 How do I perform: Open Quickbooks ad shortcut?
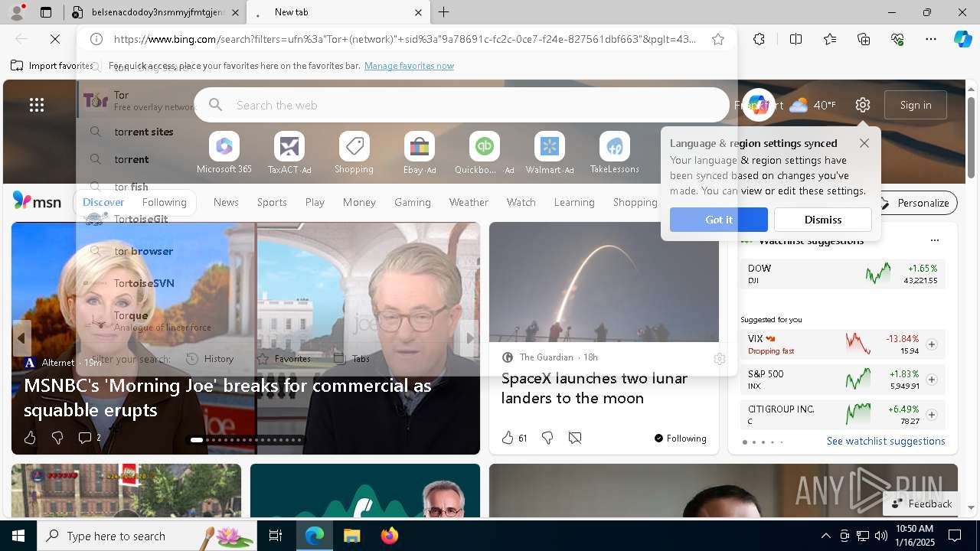click(x=484, y=153)
